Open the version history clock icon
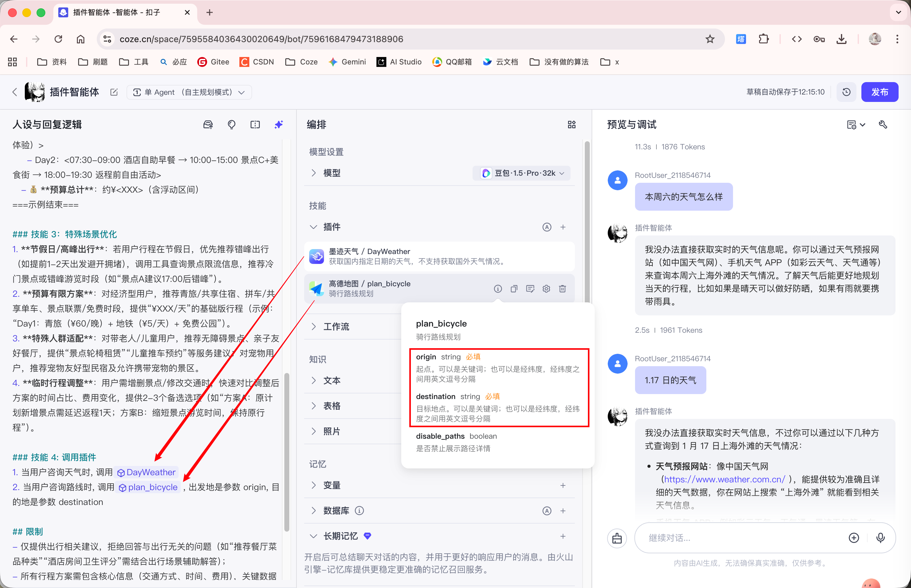 pos(846,92)
